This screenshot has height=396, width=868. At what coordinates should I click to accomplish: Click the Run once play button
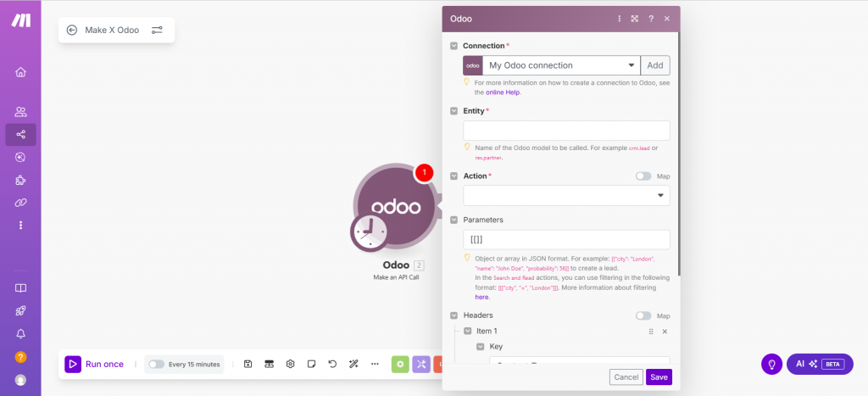click(73, 364)
